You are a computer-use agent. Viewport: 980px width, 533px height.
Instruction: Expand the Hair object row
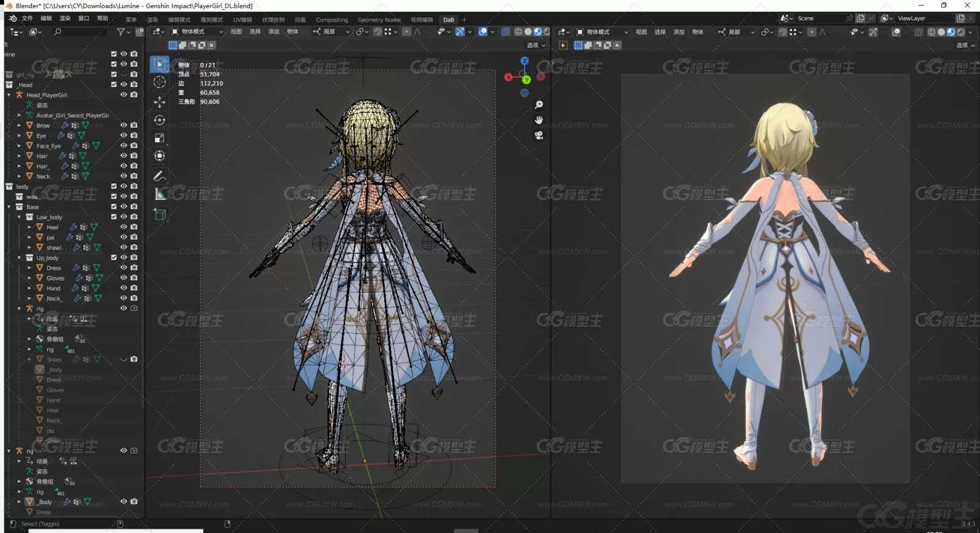[19, 156]
